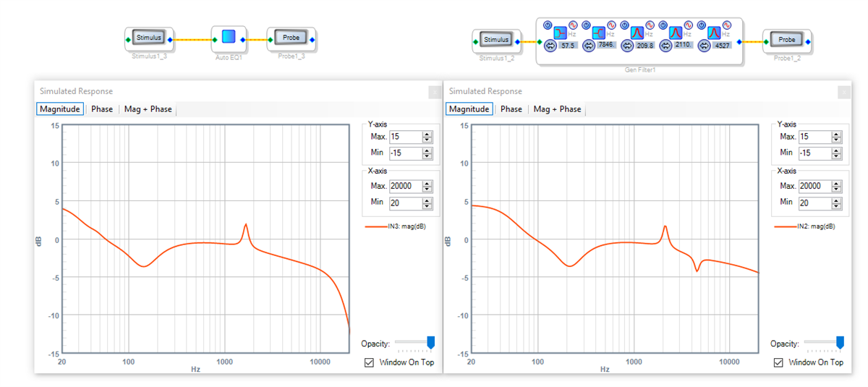Toggle the power icon of the 209.8 Hz filter
Screen dimensions: 868x387
click(x=624, y=25)
